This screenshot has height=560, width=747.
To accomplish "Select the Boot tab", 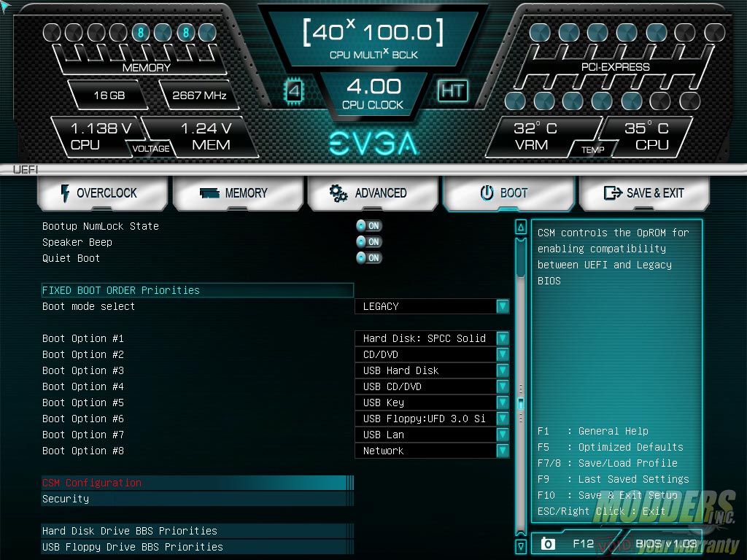I will point(508,192).
